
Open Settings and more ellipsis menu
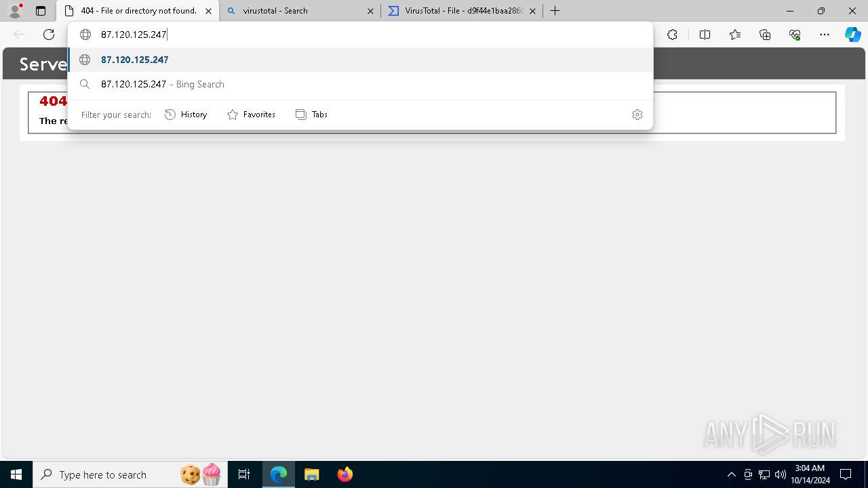pyautogui.click(x=825, y=35)
